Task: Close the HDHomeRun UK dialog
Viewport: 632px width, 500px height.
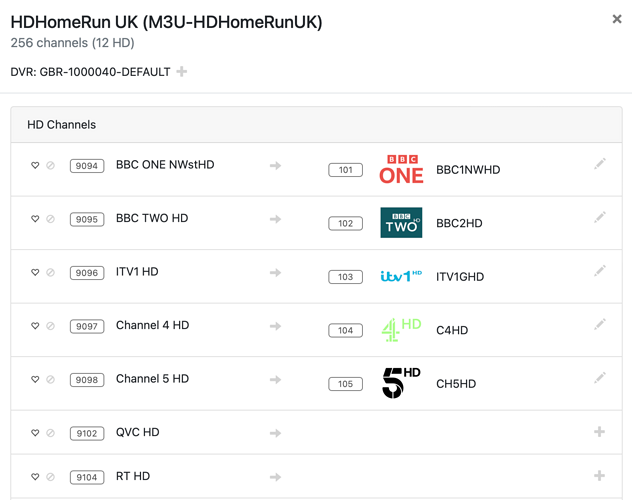Action: (616, 19)
